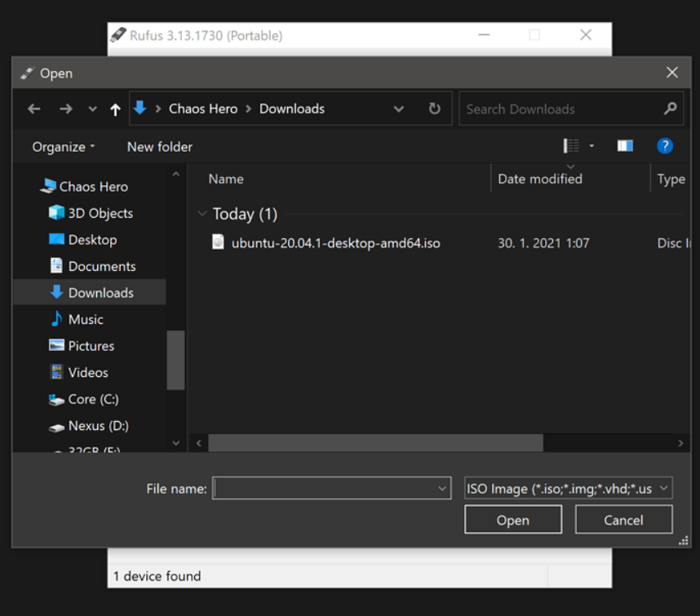Expand the address bar history dropdown

click(x=399, y=109)
